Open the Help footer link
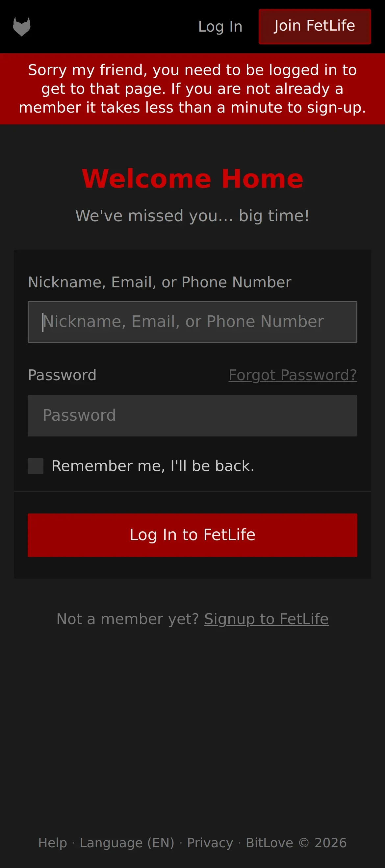 53,843
